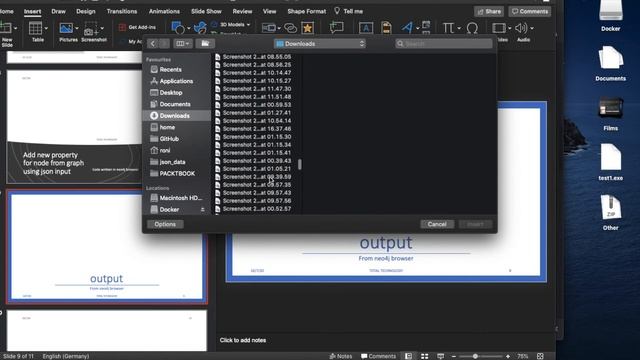The width and height of the screenshot is (640, 360).
Task: Click the Search field in dialog
Action: tap(444, 44)
